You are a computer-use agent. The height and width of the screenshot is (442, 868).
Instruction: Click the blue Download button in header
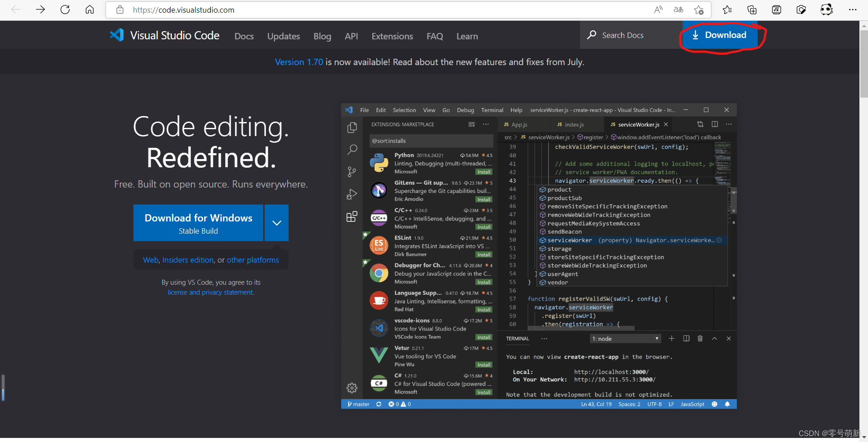pos(720,35)
